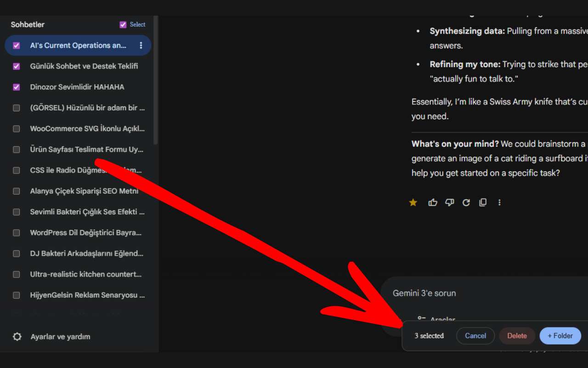Click the gold star icon under response
The image size is (588, 368).
click(x=413, y=202)
